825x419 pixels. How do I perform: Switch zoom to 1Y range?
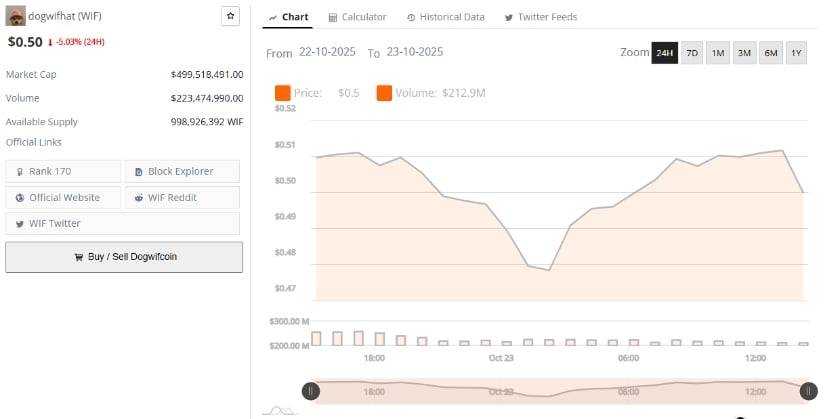click(x=796, y=53)
